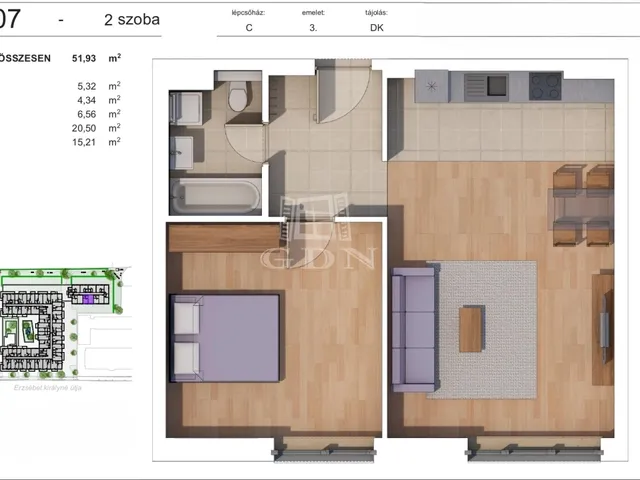
Task: Click the 20,50 m² room area entry
Action: pyautogui.click(x=92, y=128)
